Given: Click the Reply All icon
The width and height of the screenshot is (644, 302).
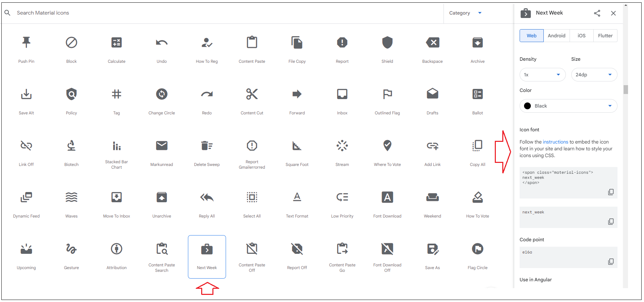Looking at the screenshot, I should pyautogui.click(x=207, y=197).
